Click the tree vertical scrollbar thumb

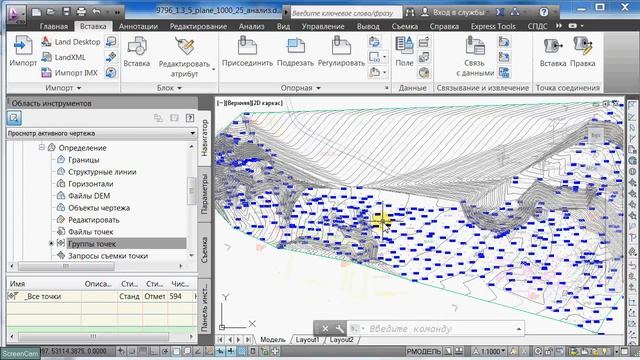191,191
